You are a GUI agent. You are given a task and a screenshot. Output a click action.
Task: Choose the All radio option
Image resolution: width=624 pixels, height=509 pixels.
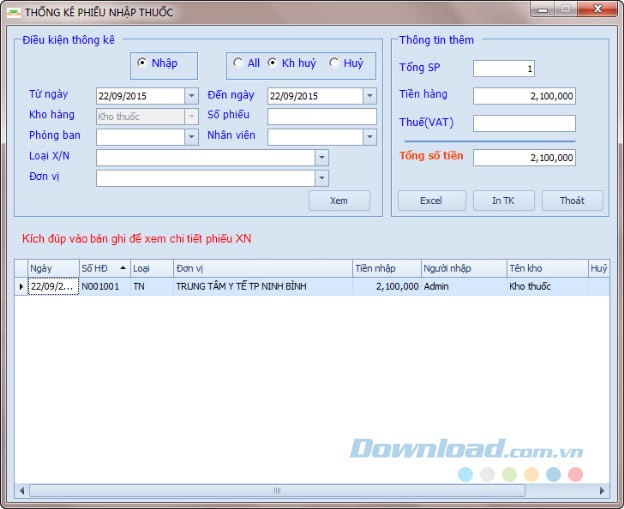[x=238, y=63]
